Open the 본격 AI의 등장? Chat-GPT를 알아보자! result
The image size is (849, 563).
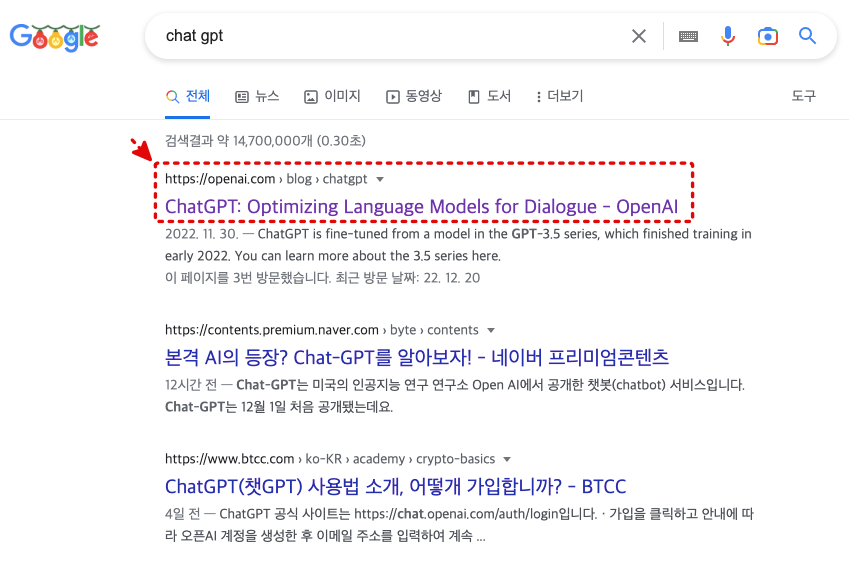point(417,357)
